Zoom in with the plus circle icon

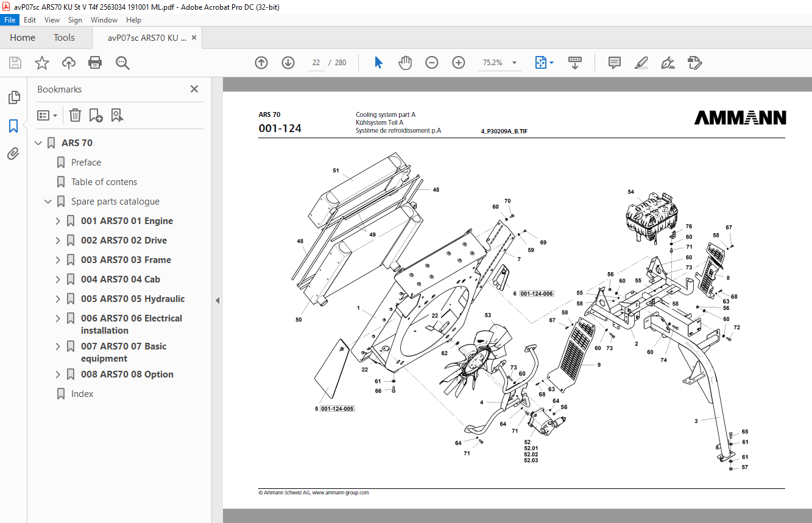pyautogui.click(x=459, y=63)
